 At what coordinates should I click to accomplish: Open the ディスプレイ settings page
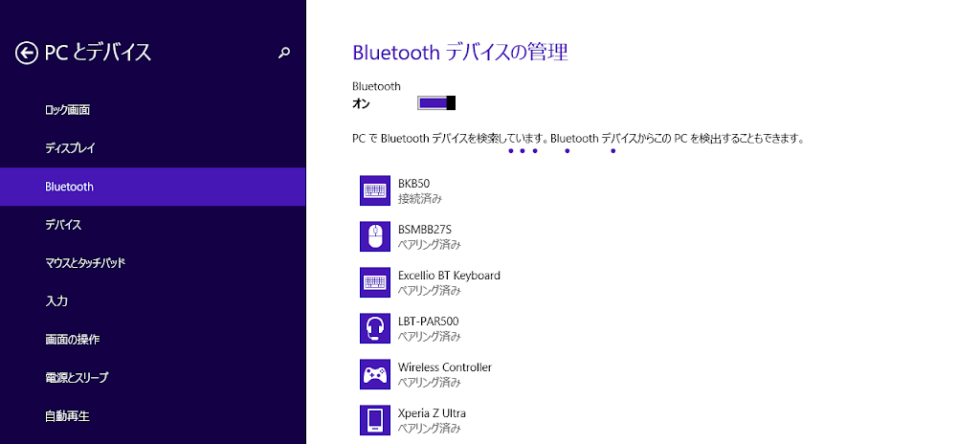[x=70, y=148]
